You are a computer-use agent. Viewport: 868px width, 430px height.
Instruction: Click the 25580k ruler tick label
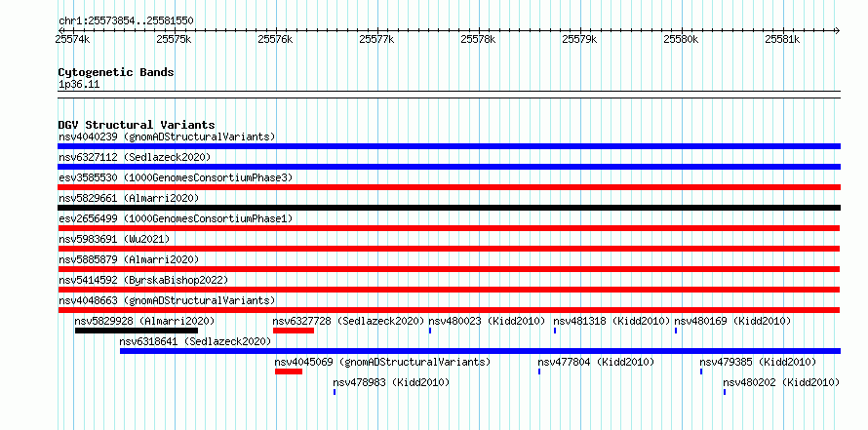tap(681, 39)
